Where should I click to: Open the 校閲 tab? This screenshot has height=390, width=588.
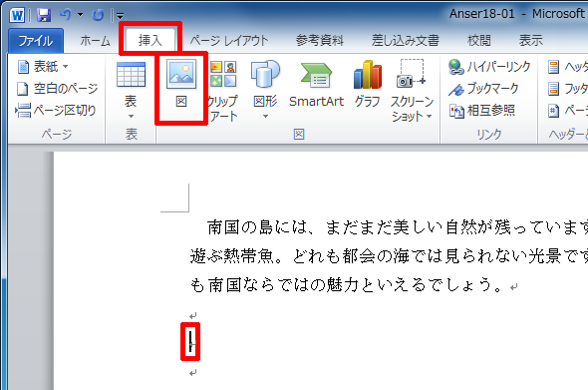pyautogui.click(x=479, y=41)
